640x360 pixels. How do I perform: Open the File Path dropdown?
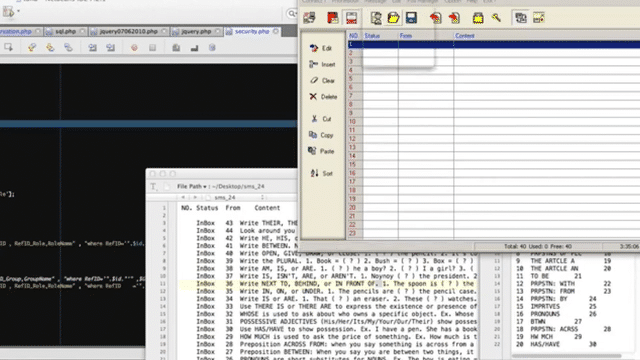coord(192,187)
